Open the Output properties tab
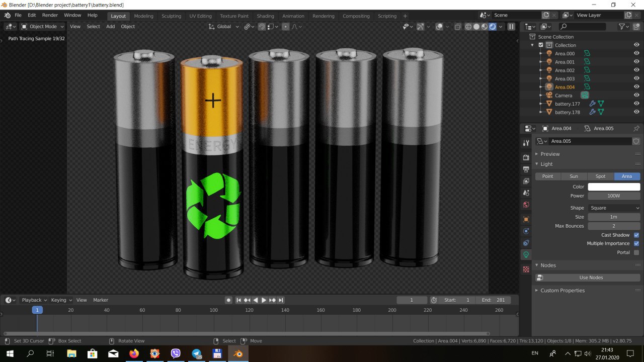 (x=526, y=169)
